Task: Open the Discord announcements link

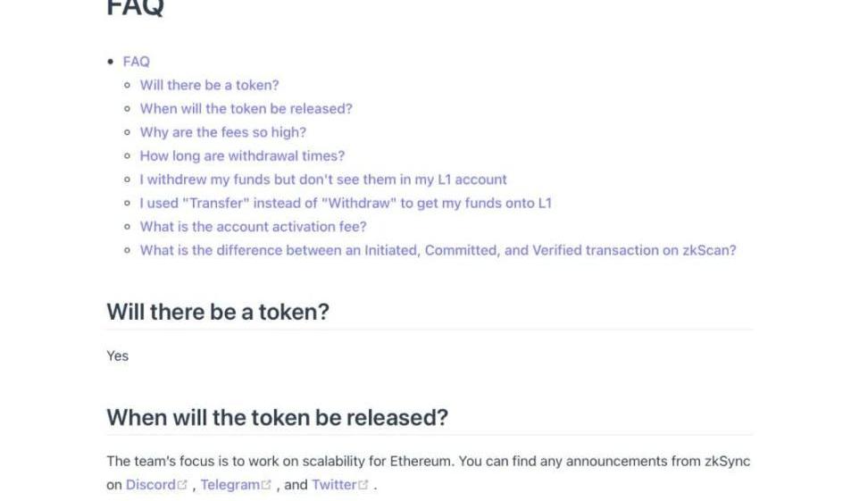Action: [x=150, y=485]
